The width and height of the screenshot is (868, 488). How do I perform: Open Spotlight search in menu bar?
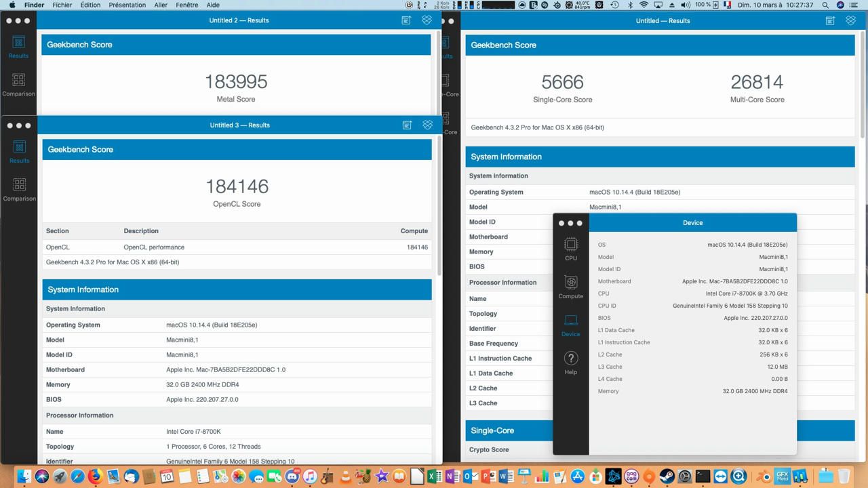[x=825, y=5]
